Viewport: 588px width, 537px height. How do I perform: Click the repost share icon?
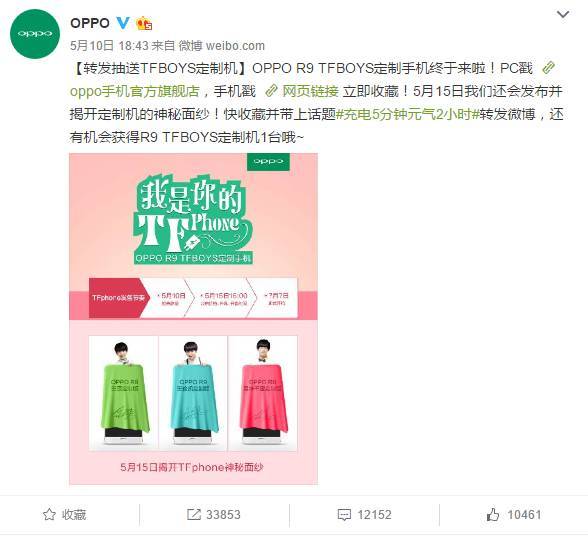coord(194,514)
